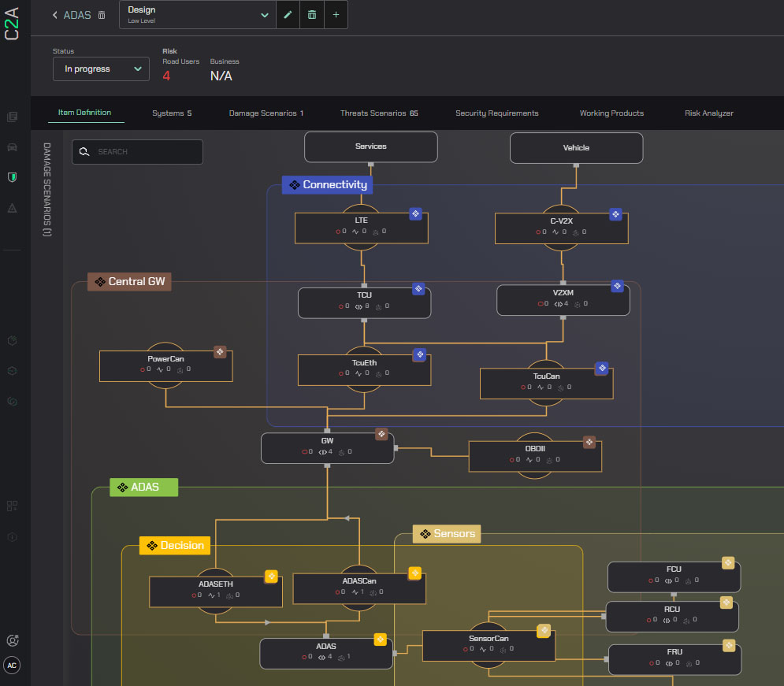This screenshot has width=784, height=686.
Task: Open the Damage Scenarios 1 tab
Action: (266, 113)
